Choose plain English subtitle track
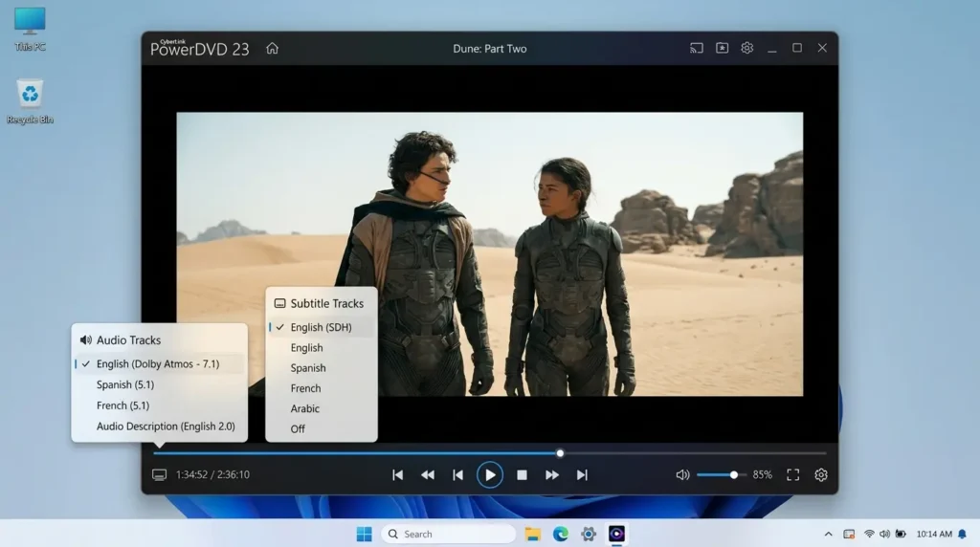Viewport: 980px width, 547px height. [306, 348]
